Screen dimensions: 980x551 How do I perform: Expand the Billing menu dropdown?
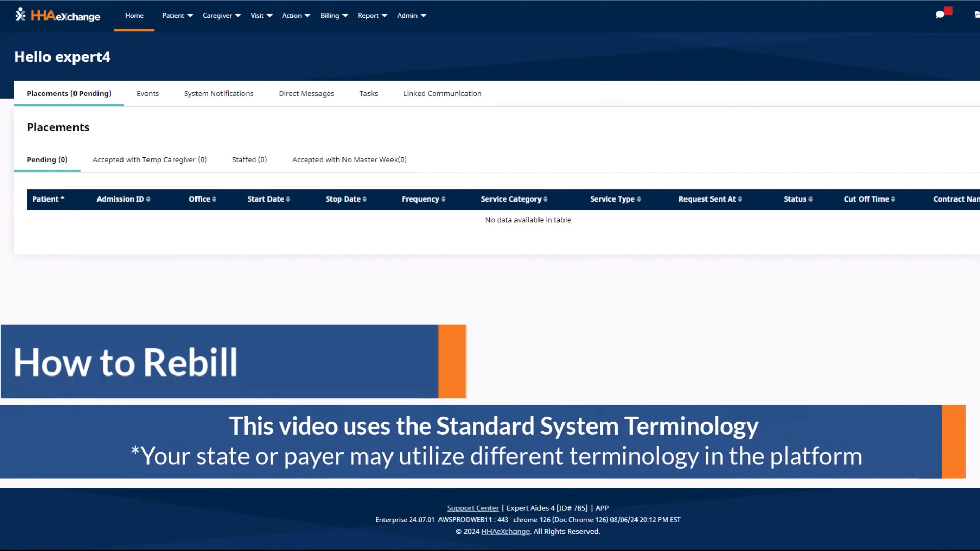(x=334, y=15)
